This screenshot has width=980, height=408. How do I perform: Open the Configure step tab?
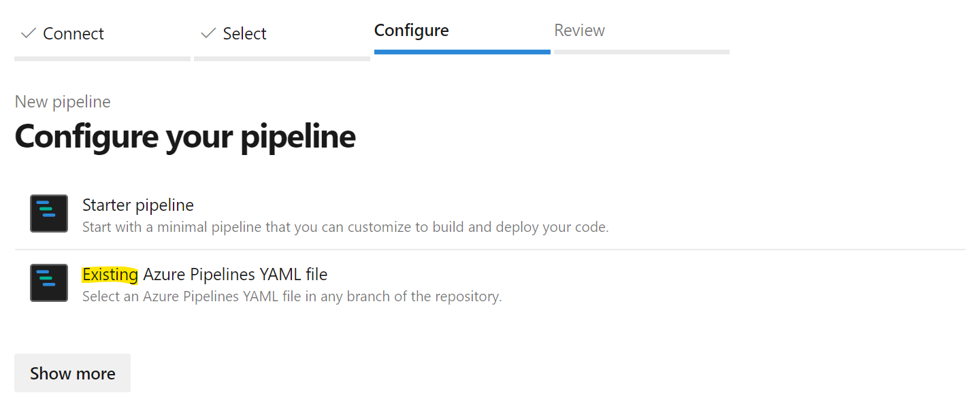(x=411, y=31)
